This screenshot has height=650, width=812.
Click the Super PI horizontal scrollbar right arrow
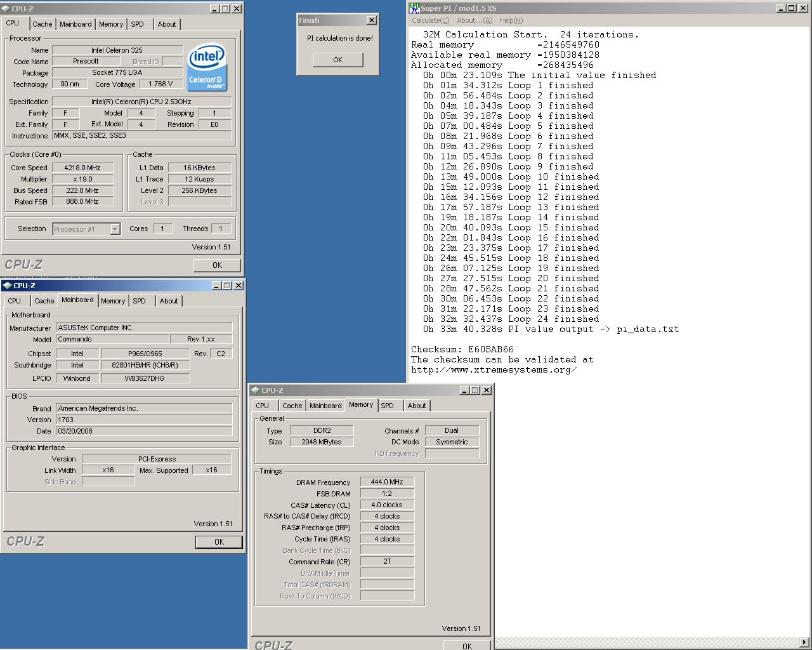click(806, 641)
